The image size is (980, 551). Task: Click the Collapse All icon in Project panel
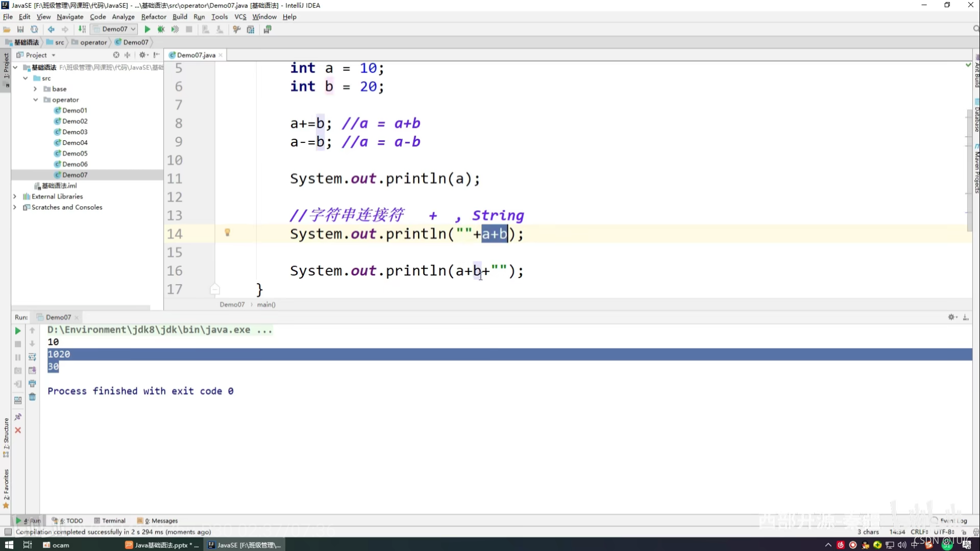pyautogui.click(x=128, y=55)
